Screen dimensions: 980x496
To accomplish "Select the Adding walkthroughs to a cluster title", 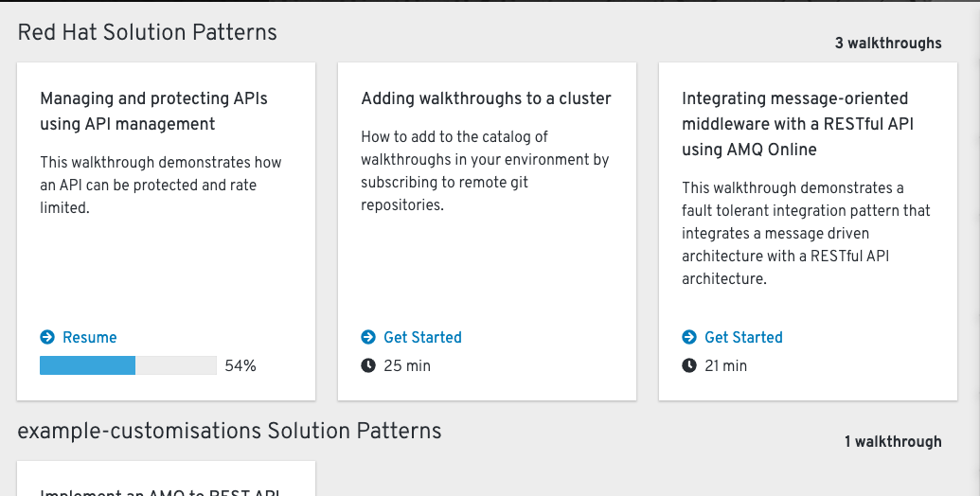I will (x=486, y=98).
